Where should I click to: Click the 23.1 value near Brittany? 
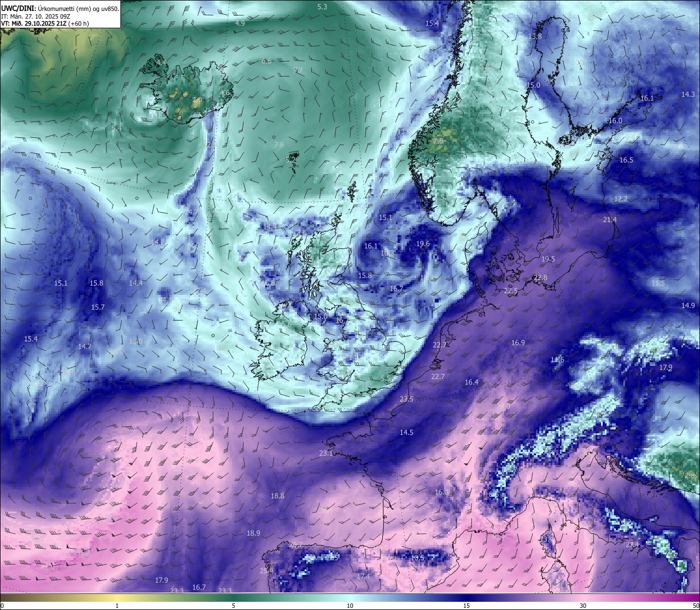click(326, 453)
